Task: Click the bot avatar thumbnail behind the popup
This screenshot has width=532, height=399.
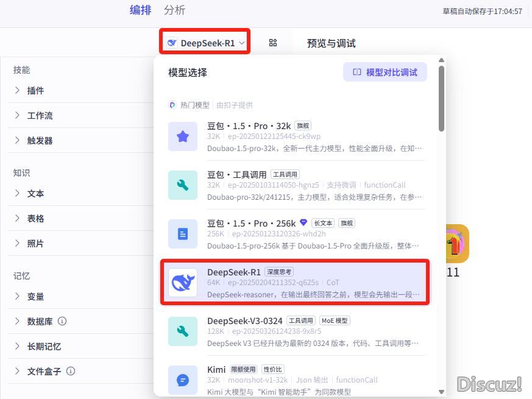Action: click(458, 244)
